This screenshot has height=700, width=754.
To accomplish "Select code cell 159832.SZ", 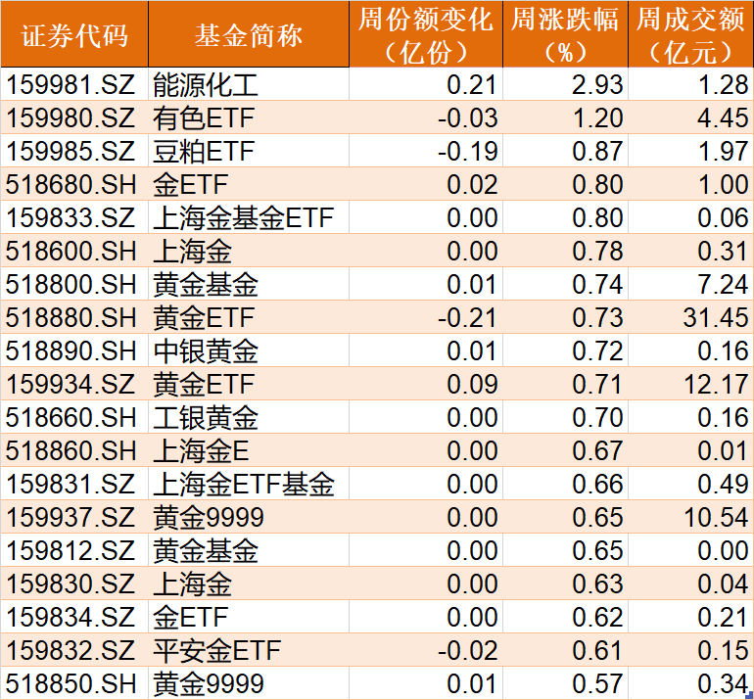I will [74, 650].
